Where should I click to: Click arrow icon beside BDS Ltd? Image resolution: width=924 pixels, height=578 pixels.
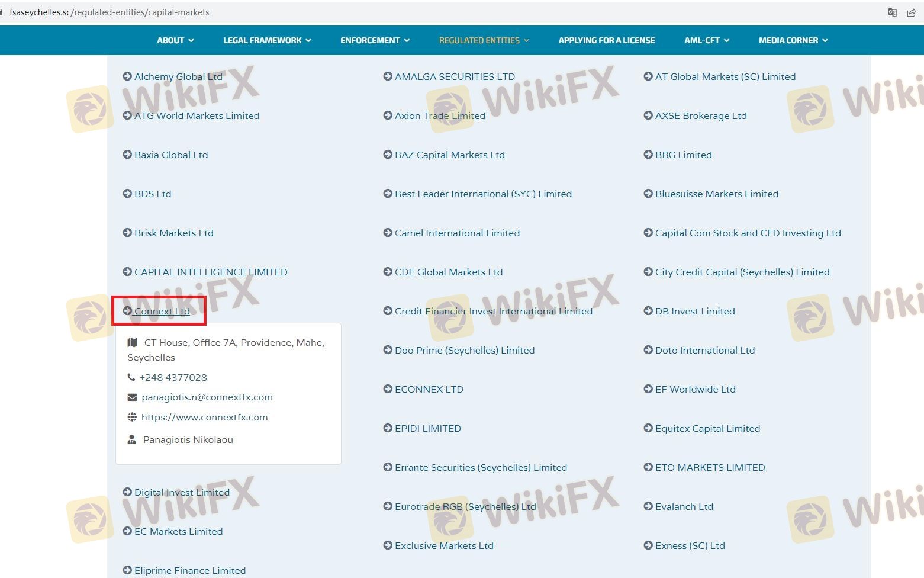point(127,194)
